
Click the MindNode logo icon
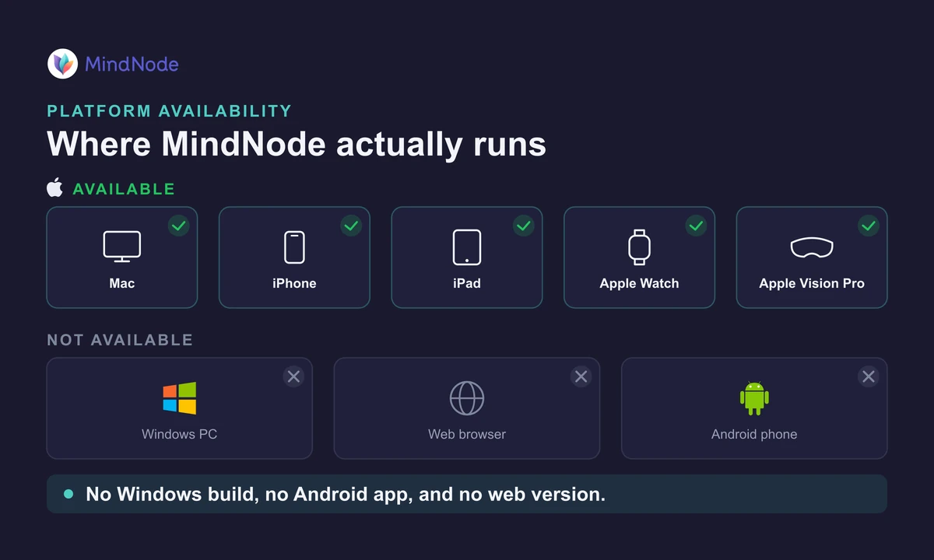click(x=62, y=64)
